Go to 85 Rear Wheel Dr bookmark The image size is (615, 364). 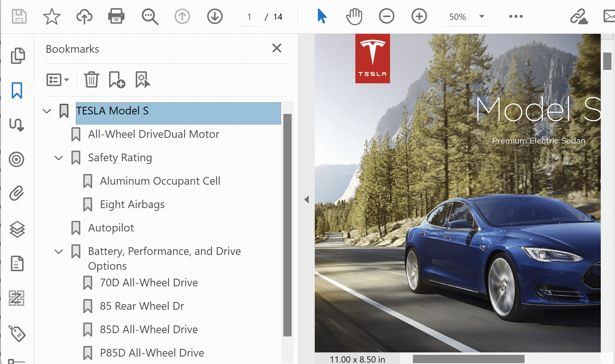[x=142, y=306]
